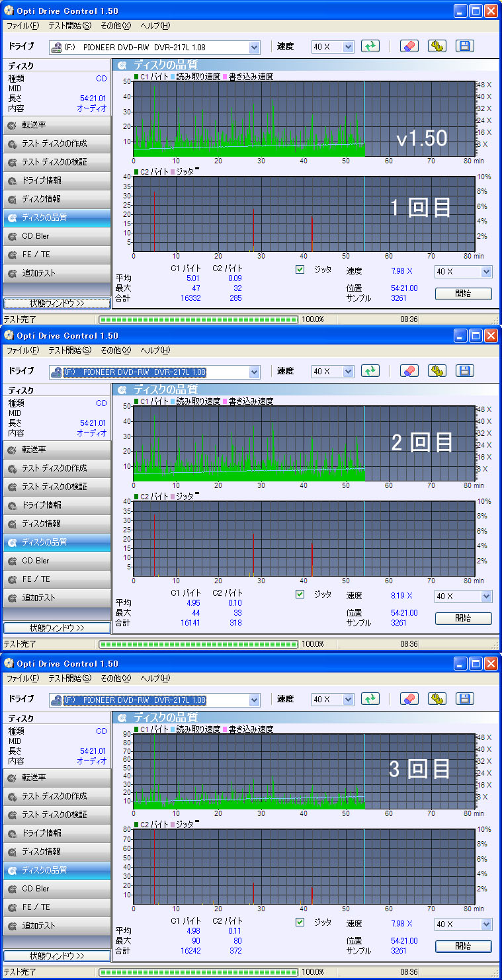Open 転送率 in 1回目 window sidebar
Screen dimensions: 502x980
[x=57, y=125]
